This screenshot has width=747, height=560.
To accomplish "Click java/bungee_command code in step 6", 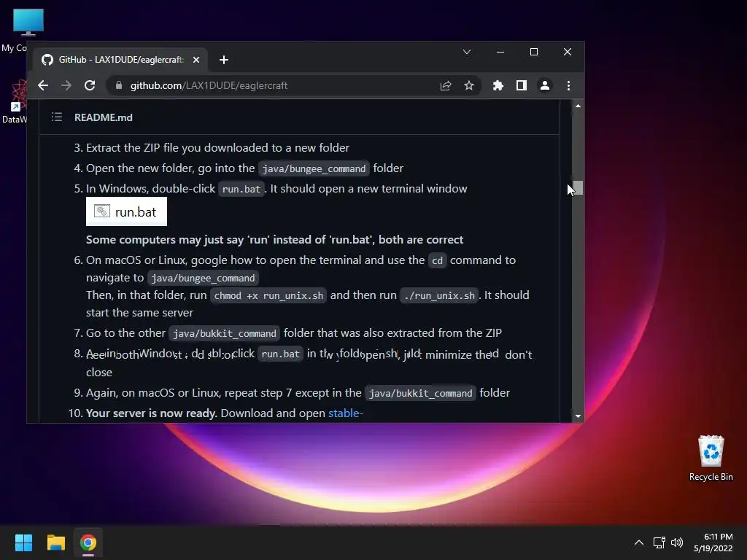I will click(x=203, y=278).
